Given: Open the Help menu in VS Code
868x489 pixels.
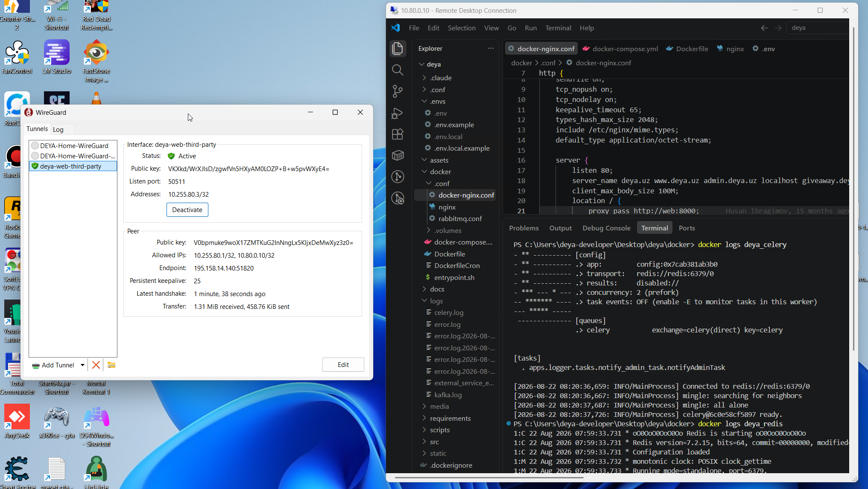Looking at the screenshot, I should click(x=587, y=28).
